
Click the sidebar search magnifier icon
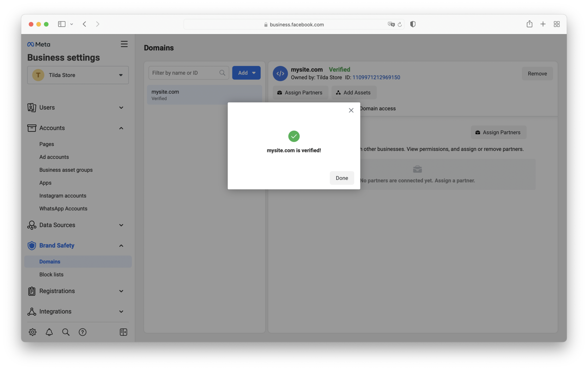pos(66,332)
